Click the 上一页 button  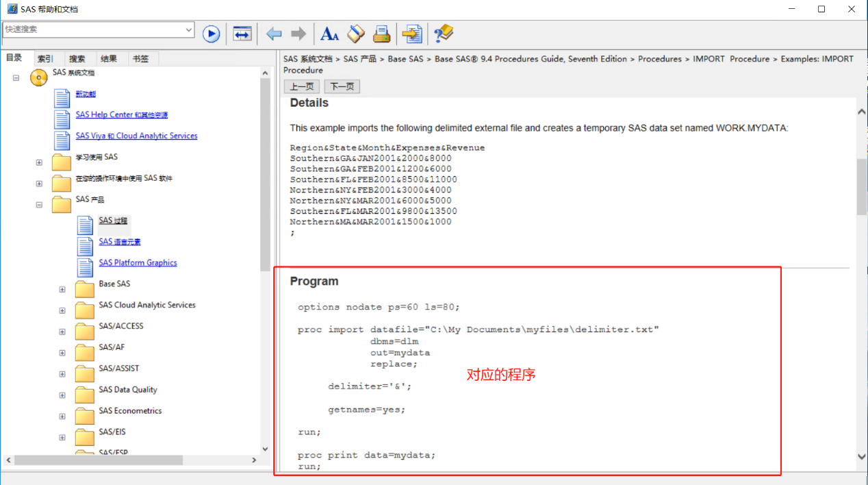coord(301,86)
